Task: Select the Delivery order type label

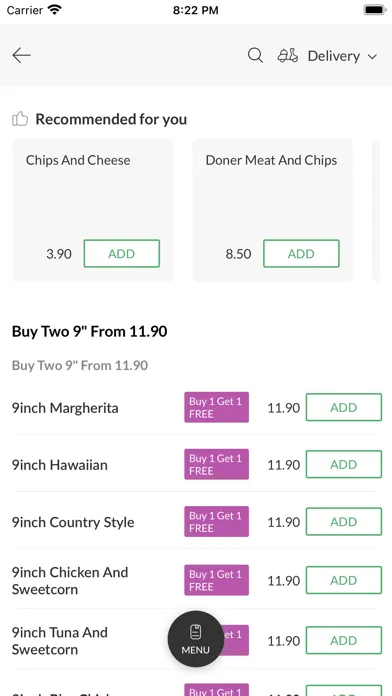Action: coord(334,56)
